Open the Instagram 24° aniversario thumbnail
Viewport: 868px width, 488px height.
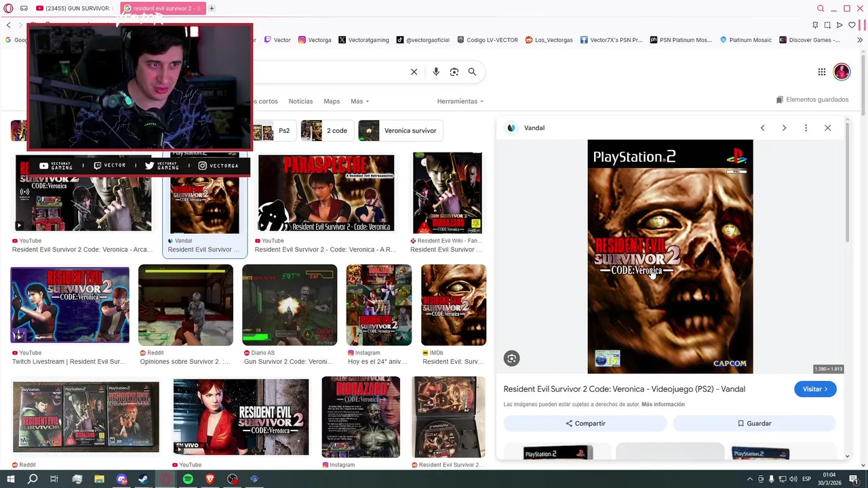[x=379, y=305]
